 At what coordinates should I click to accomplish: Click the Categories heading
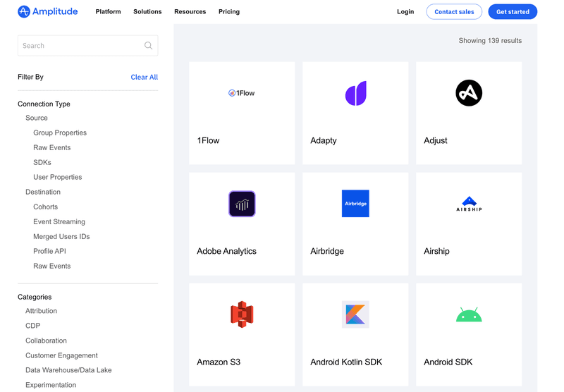35,297
